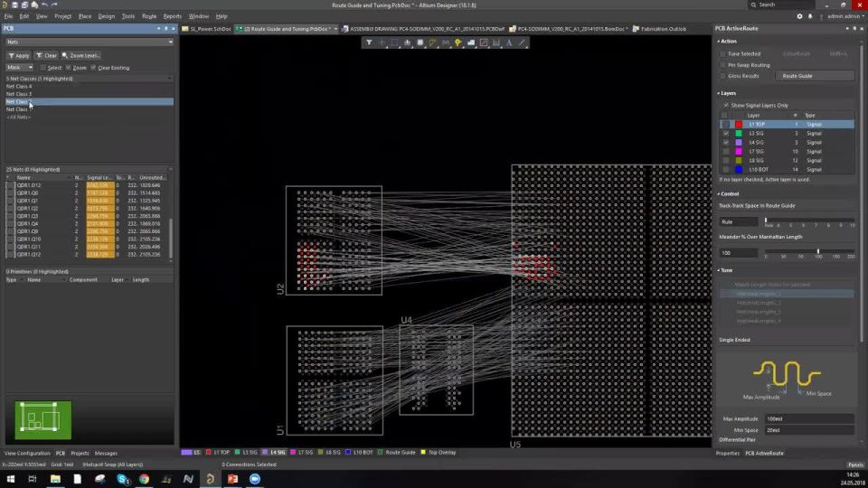Screen dimensions: 868x488
Task: Uncheck the L4 SIG layer checkbox
Action: click(726, 142)
